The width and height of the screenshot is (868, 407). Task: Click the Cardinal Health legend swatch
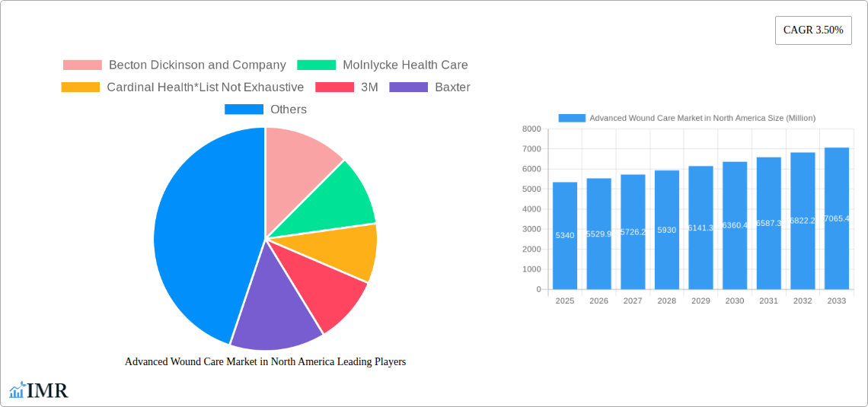point(80,87)
